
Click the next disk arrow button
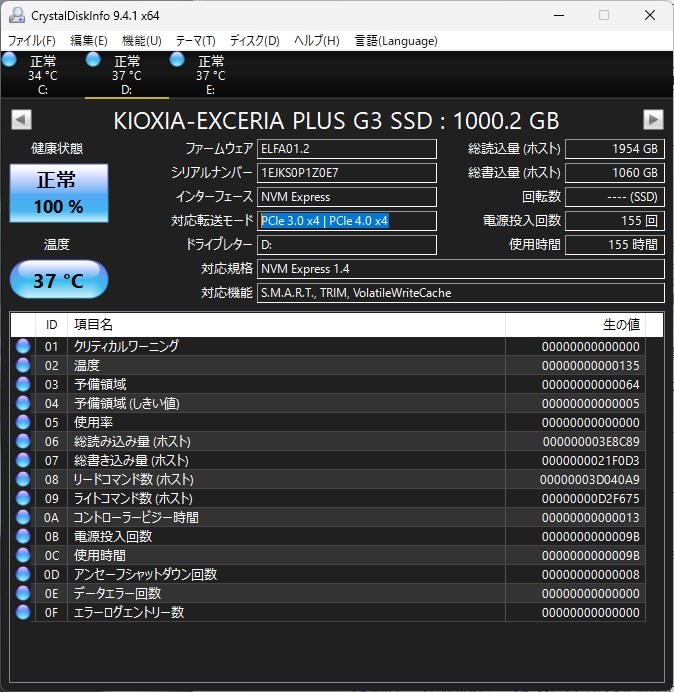pos(653,119)
